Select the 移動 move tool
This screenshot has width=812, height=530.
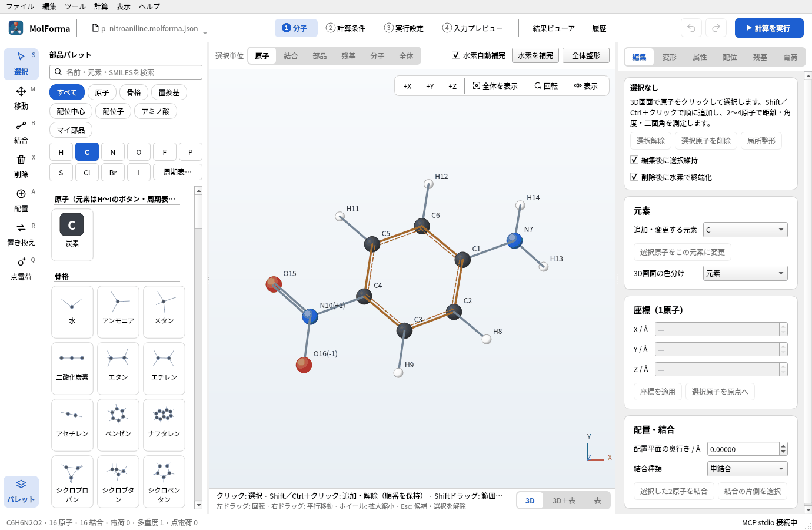pyautogui.click(x=21, y=98)
